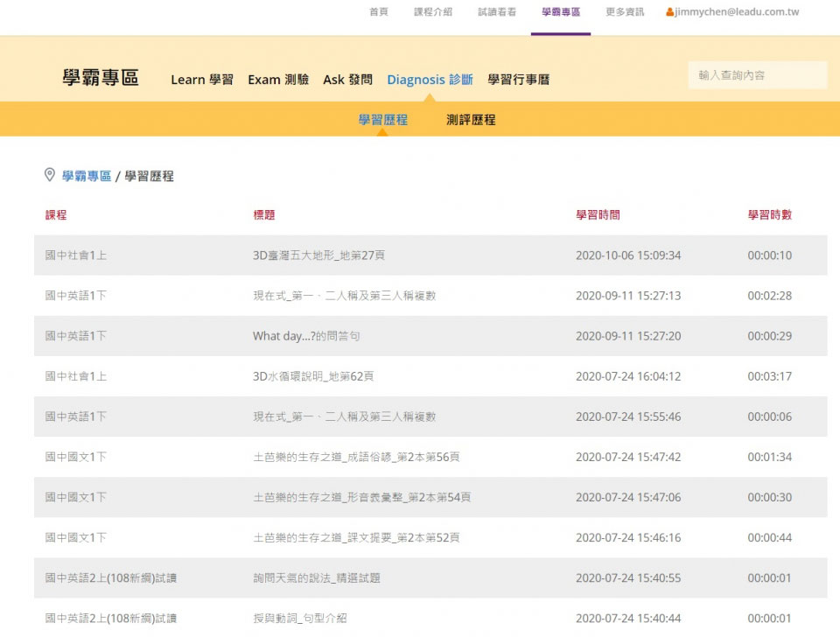Screen dimensions: 840x637
Task: Open the 學習行事曆 calendar section
Action: pos(519,80)
